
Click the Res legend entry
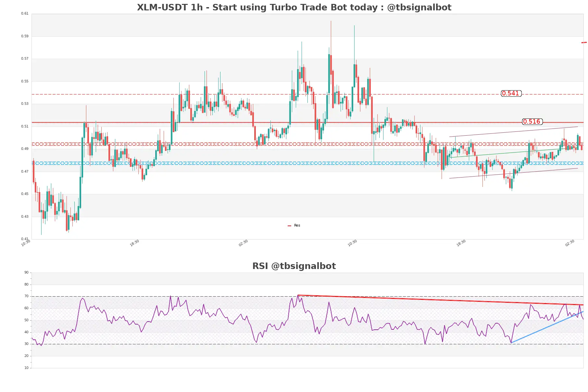point(294,226)
